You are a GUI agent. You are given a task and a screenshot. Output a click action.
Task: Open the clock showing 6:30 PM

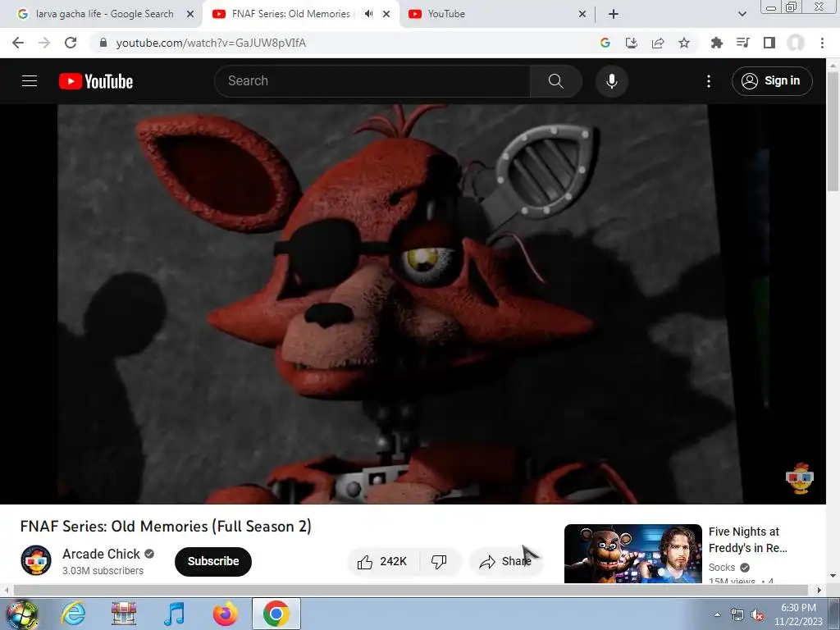point(798,614)
